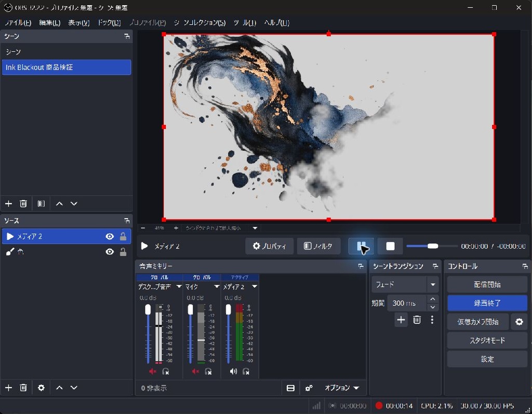This screenshot has width=532, height=414.
Task: Click 録画終了 to stop recording
Action: pyautogui.click(x=487, y=303)
